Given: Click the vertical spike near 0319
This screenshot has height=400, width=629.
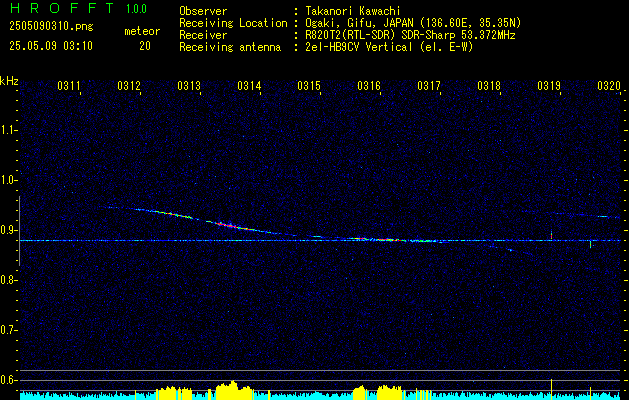Looking at the screenshot, I should click(552, 235).
